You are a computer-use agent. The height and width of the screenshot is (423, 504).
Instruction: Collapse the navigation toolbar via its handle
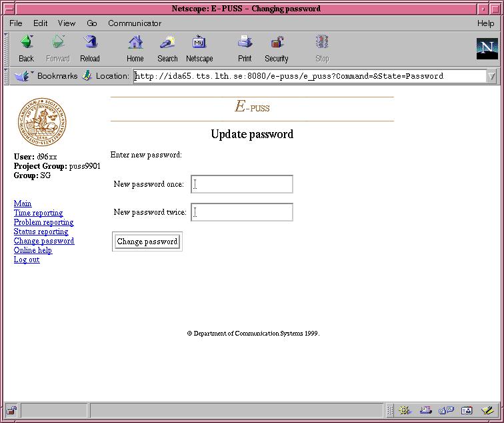6,49
